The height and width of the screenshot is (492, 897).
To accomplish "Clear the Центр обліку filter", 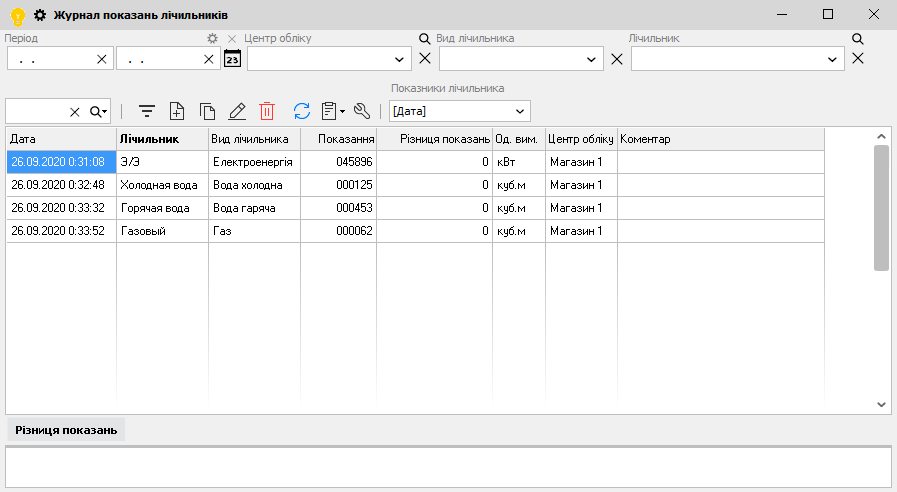I will [x=425, y=59].
